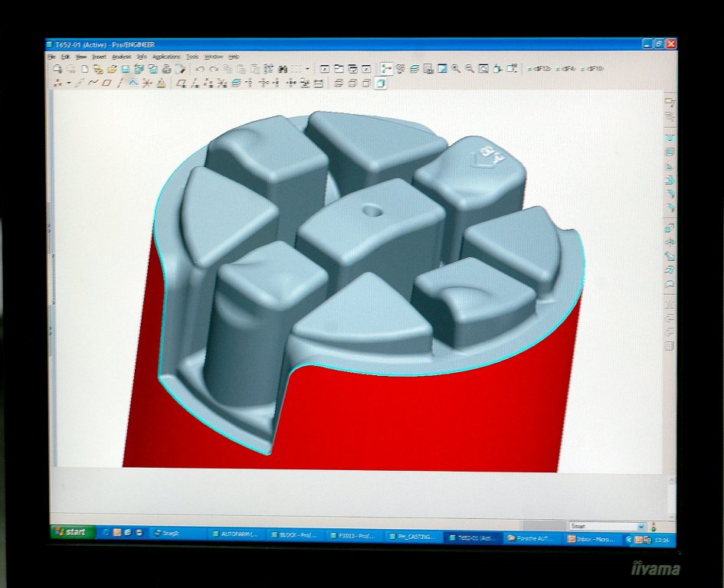Viewport: 724px width, 588px height.
Task: Click the Undo arrow icon
Action: point(200,69)
